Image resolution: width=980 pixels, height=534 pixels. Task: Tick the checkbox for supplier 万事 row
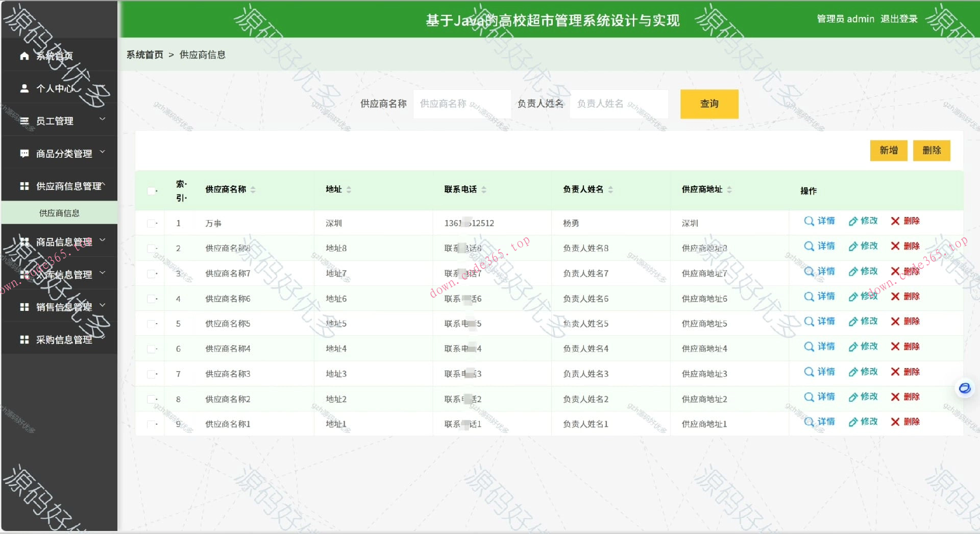[x=151, y=223]
